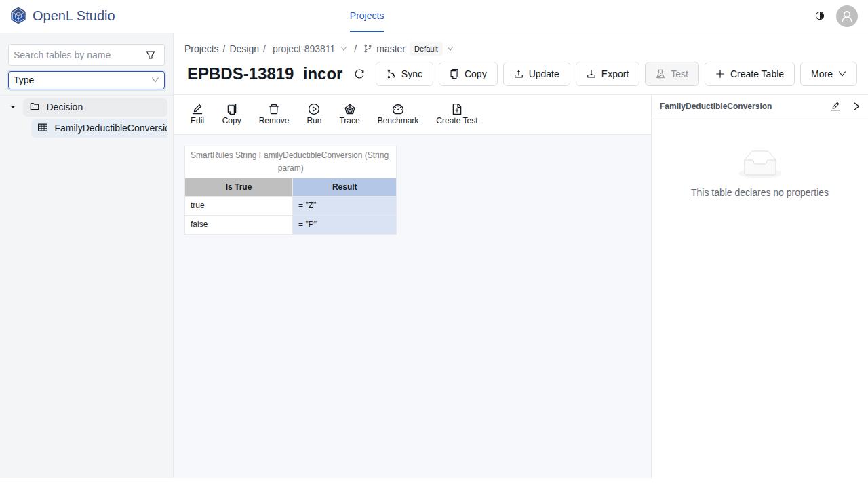Viewport: 868px width, 488px height.
Task: Open the user avatar menu
Action: click(847, 16)
